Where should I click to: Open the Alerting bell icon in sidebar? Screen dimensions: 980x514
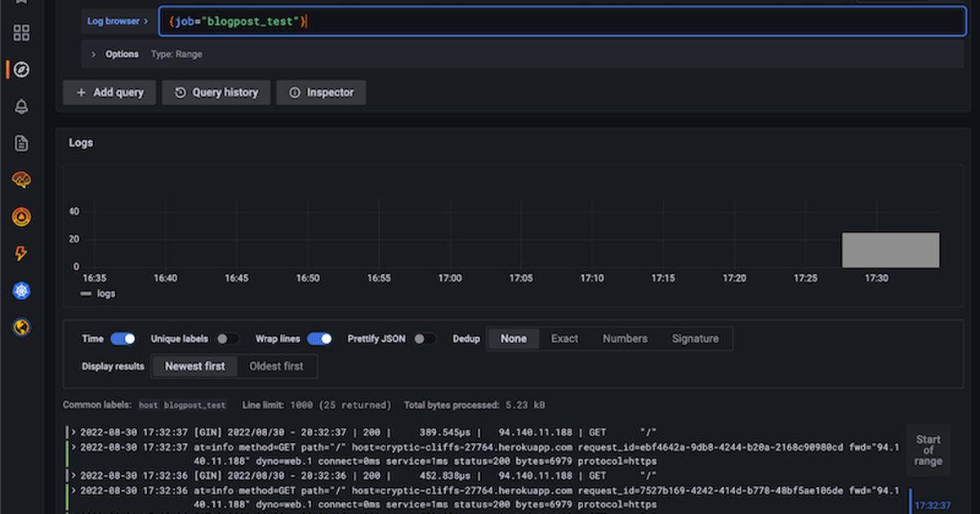[x=21, y=107]
